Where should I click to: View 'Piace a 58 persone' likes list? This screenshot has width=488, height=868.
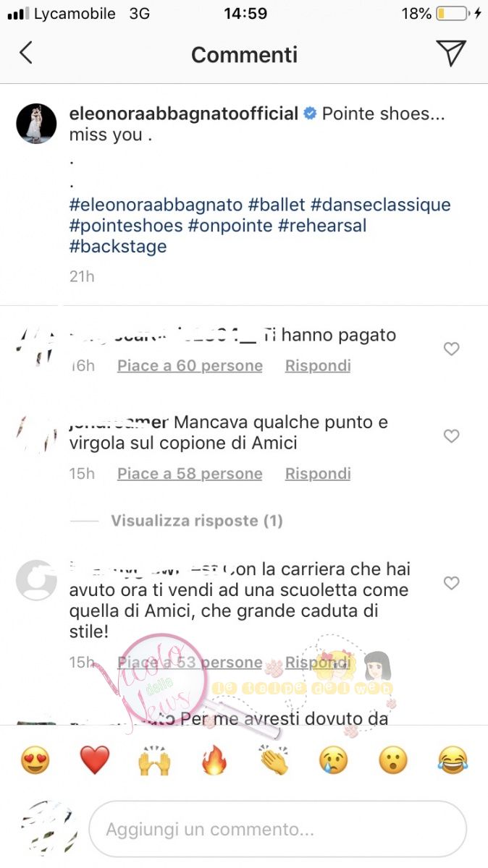point(190,474)
